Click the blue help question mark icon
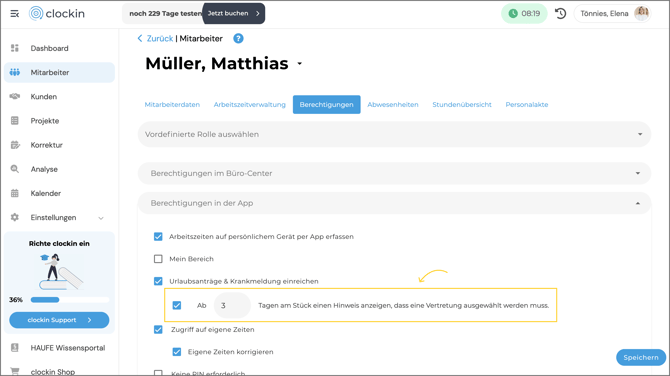 (238, 38)
